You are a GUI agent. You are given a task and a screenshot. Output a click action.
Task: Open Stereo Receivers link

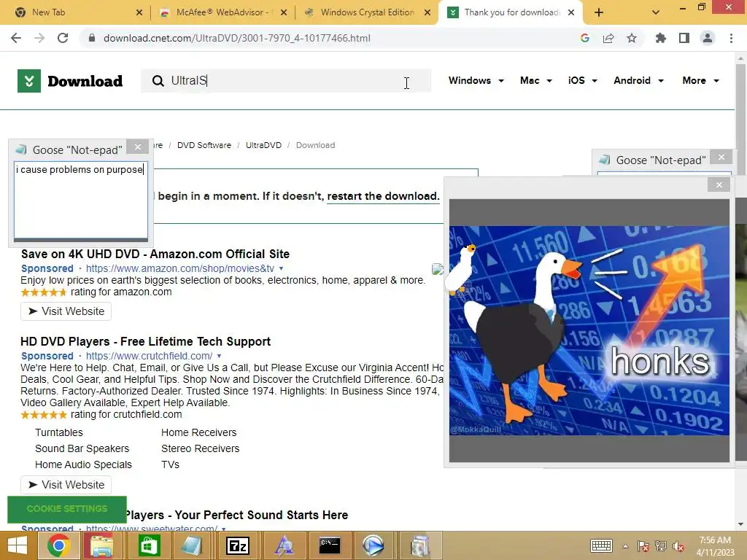click(x=200, y=448)
